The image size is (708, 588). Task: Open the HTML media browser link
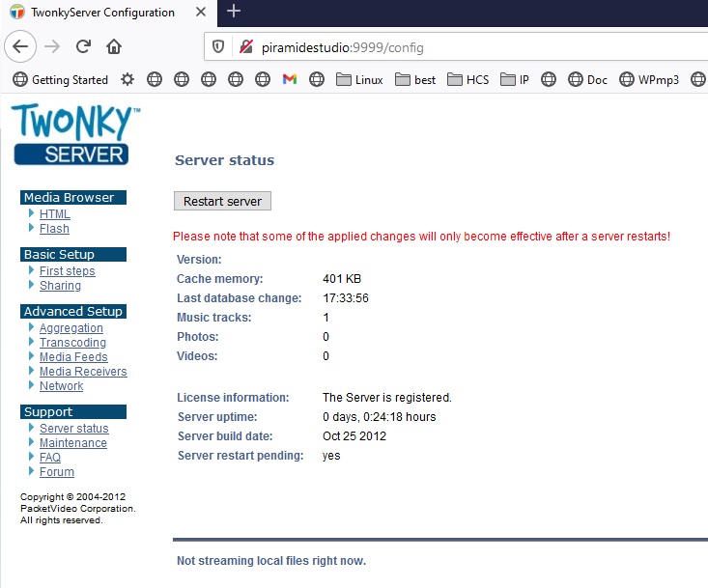coord(55,214)
